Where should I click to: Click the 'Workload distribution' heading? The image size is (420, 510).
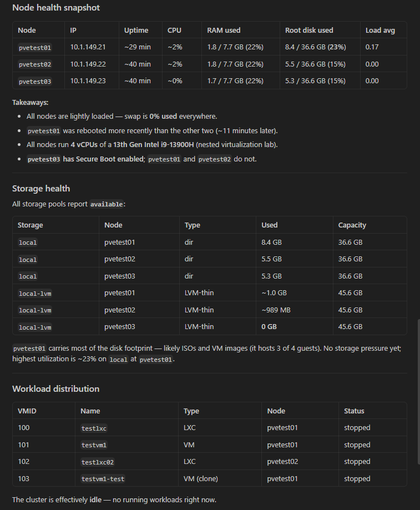(55, 389)
